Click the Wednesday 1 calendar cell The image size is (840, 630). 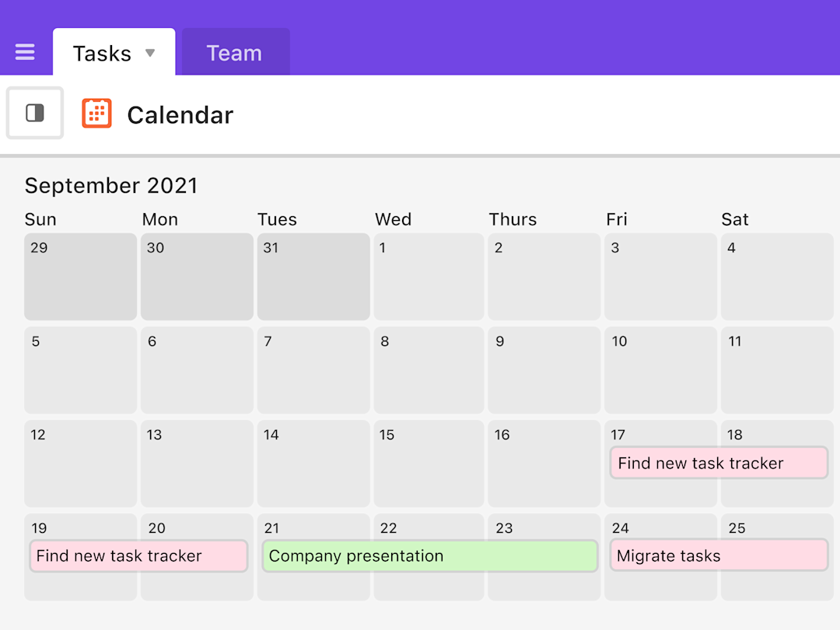pos(429,276)
